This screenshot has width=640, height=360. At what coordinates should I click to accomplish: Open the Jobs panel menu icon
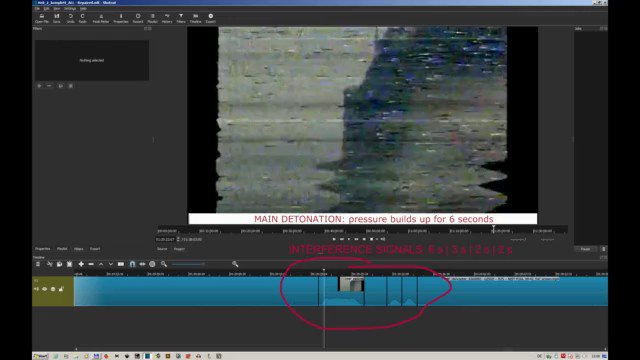click(x=604, y=249)
